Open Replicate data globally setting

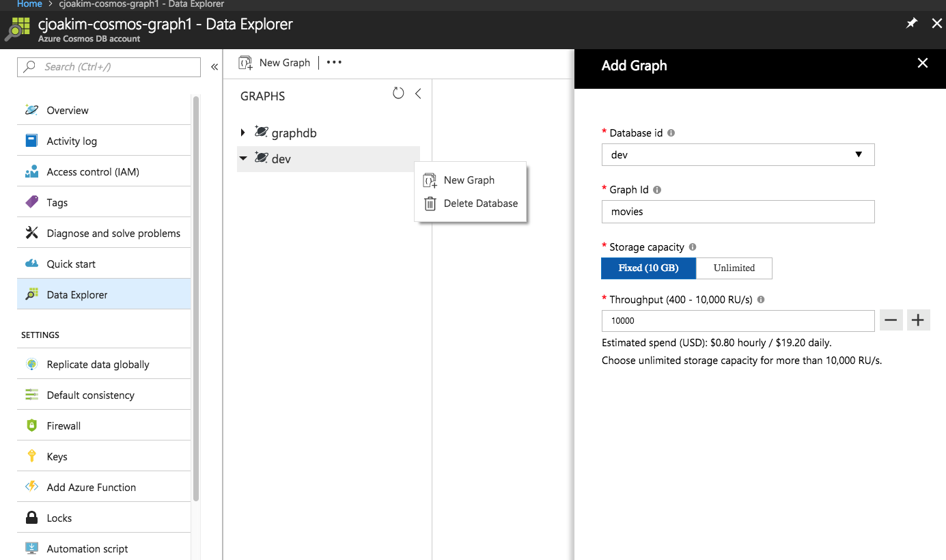(x=104, y=364)
